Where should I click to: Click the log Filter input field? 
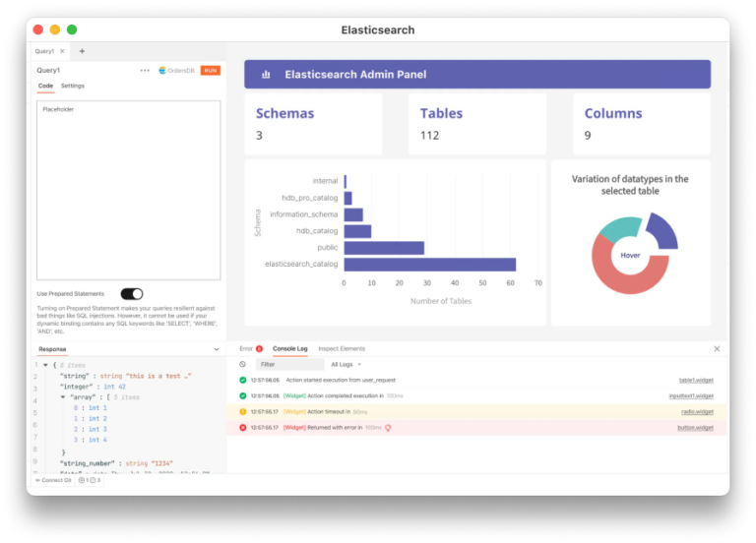coord(289,365)
